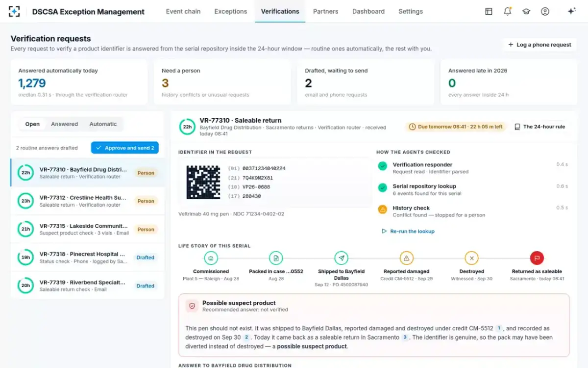
Task: Click the Reported damaged warning icon
Action: click(406, 258)
